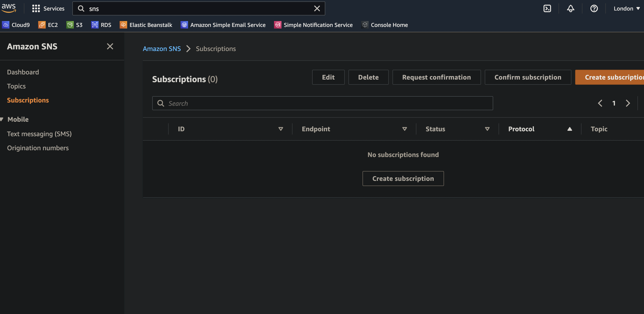644x314 pixels.
Task: Expand the ID column filter dropdown
Action: coord(281,129)
